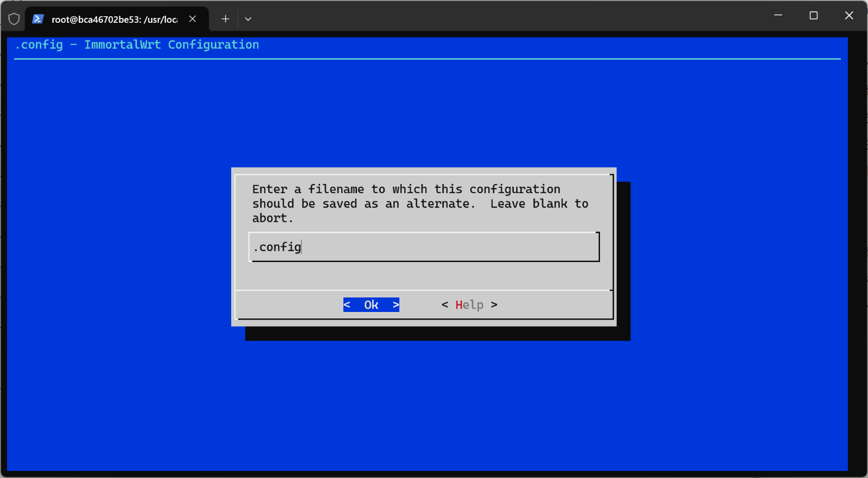Close the terminal window
Image resolution: width=868 pixels, height=478 pixels.
tap(849, 15)
